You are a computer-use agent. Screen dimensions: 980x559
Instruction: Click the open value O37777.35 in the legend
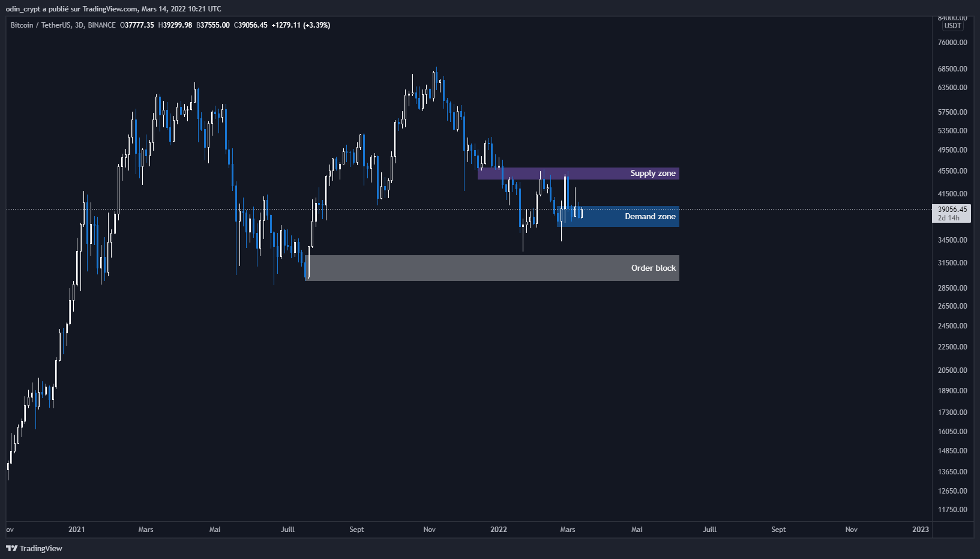click(x=136, y=25)
